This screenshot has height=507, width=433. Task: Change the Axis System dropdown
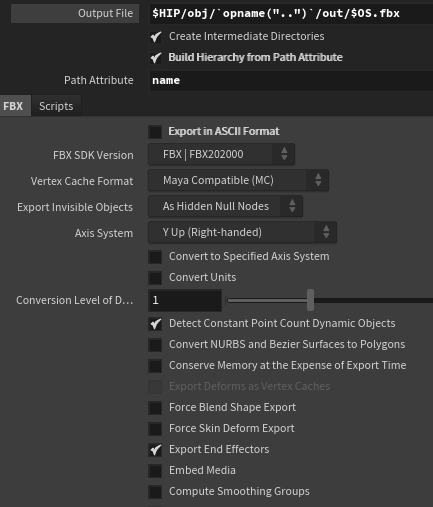pos(242,232)
